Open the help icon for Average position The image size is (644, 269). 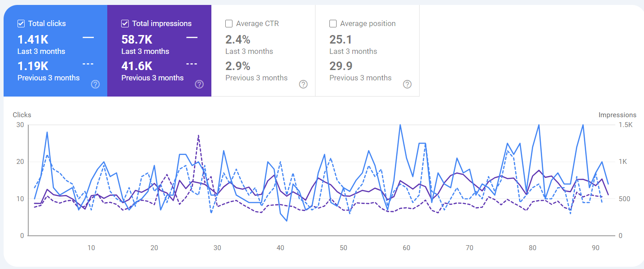pos(407,84)
